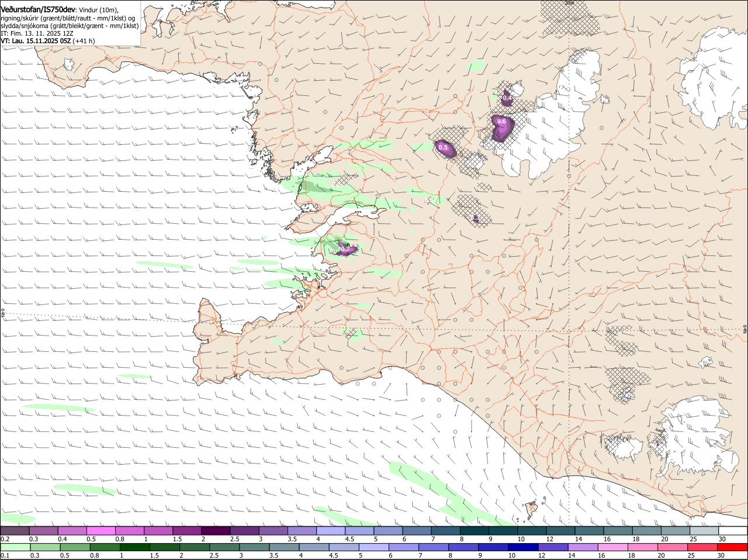This screenshot has height=560, width=748.
Task: Click the bright pink 0.5 swatch in the purple scale
Action: click(101, 531)
